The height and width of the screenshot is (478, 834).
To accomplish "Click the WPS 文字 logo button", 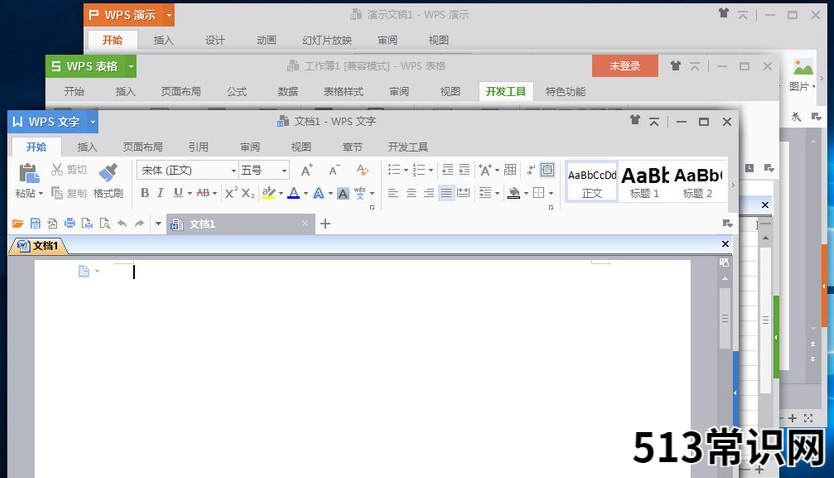I will [47, 122].
